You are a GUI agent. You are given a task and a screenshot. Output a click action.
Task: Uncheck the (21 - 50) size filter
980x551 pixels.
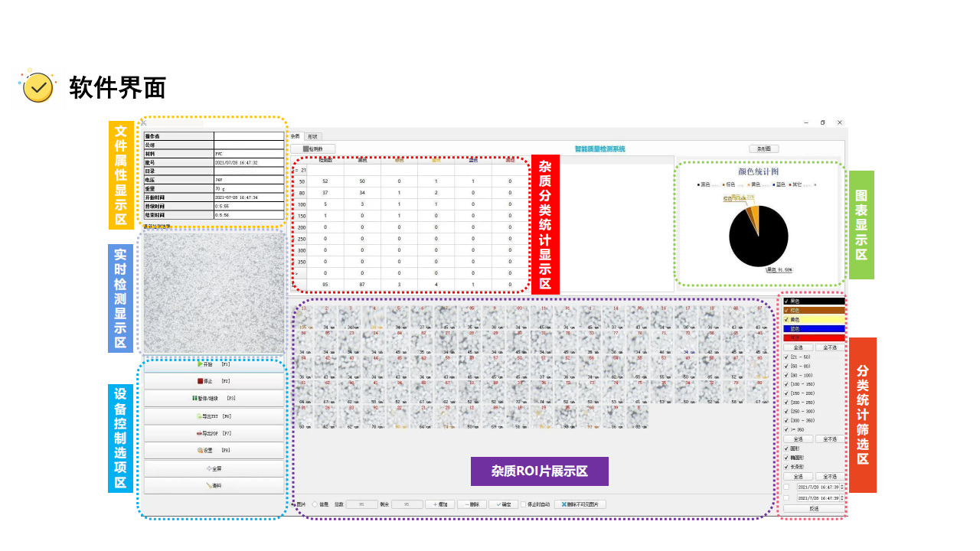tap(786, 357)
